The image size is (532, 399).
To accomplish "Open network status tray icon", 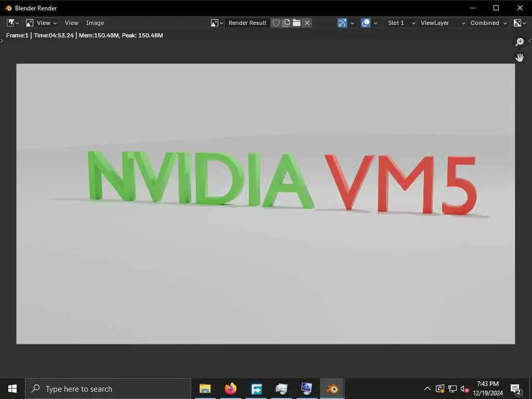I will click(x=453, y=389).
